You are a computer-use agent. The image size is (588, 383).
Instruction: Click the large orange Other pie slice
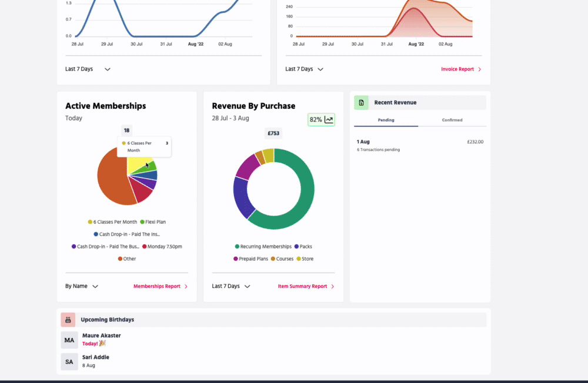[112, 176]
